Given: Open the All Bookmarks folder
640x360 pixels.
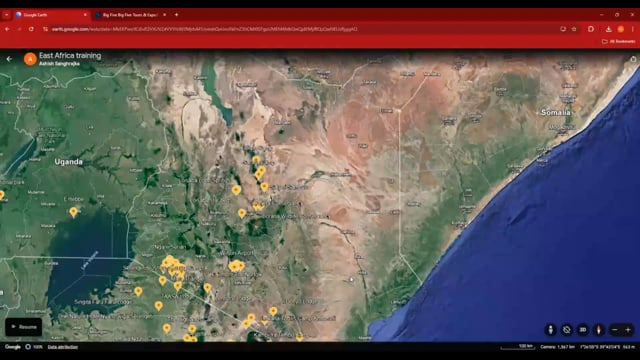Looking at the screenshot, I should (618, 41).
